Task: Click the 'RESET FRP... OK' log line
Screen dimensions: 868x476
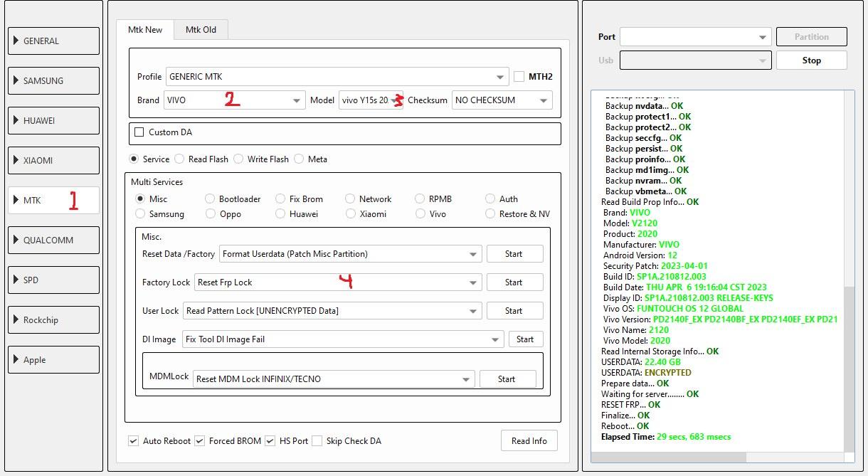Action: (x=630, y=405)
